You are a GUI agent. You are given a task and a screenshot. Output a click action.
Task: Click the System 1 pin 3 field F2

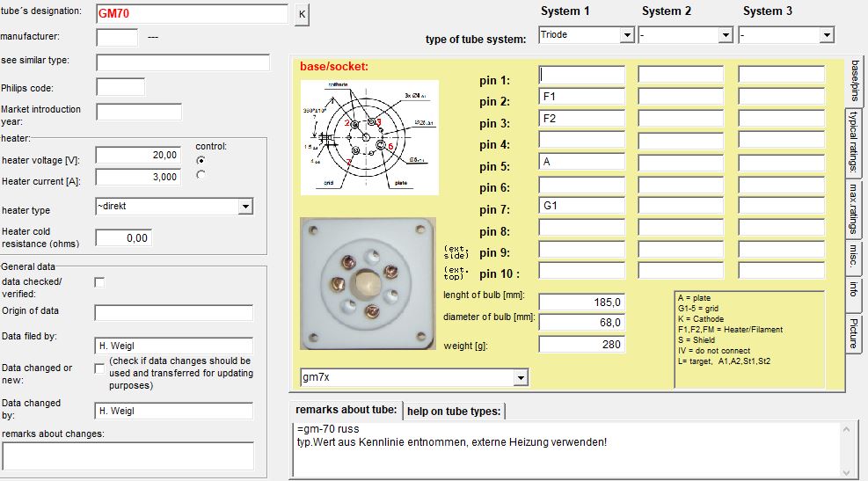coord(582,119)
